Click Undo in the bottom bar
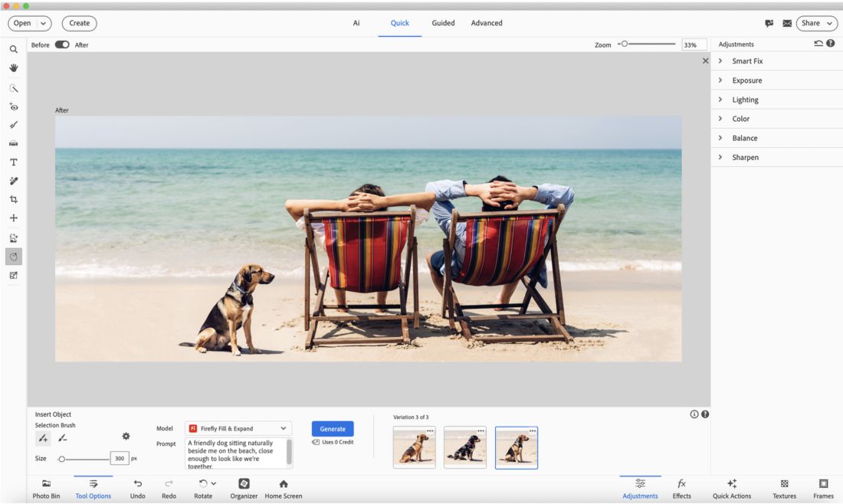Screen dimensions: 843x504 (138, 489)
